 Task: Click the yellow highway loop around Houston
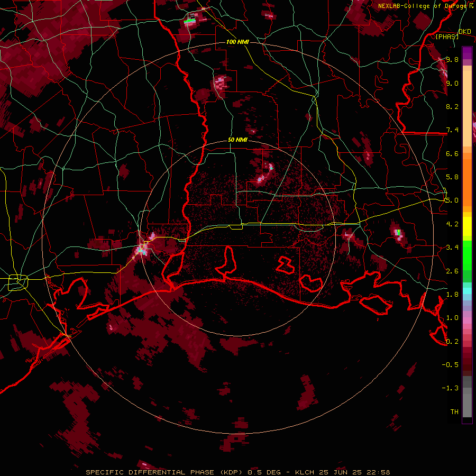click(x=17, y=282)
